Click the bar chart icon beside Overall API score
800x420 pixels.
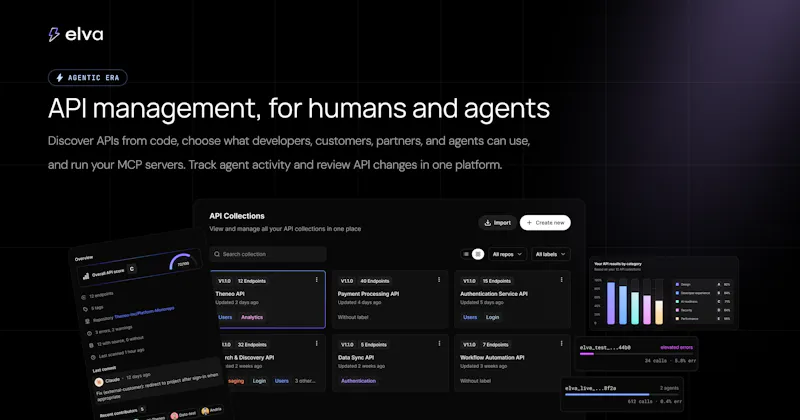(86, 276)
